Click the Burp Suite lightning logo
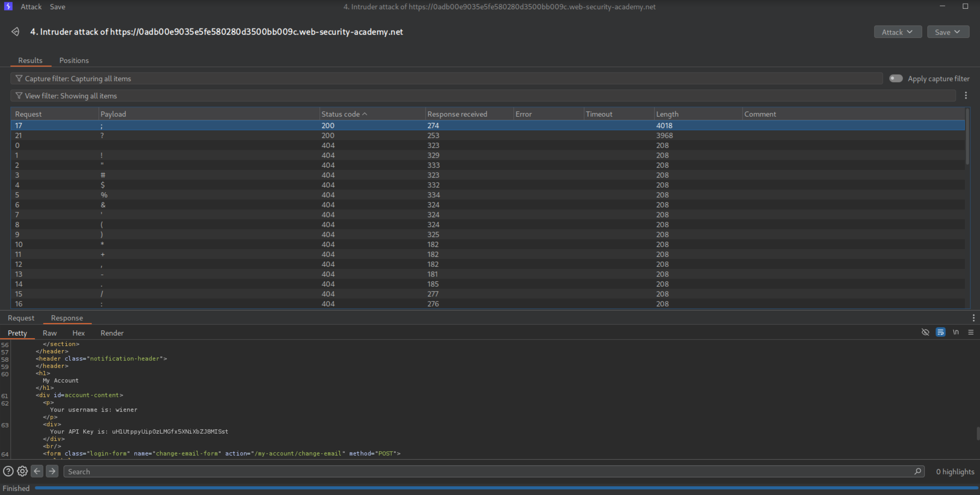 pos(8,6)
